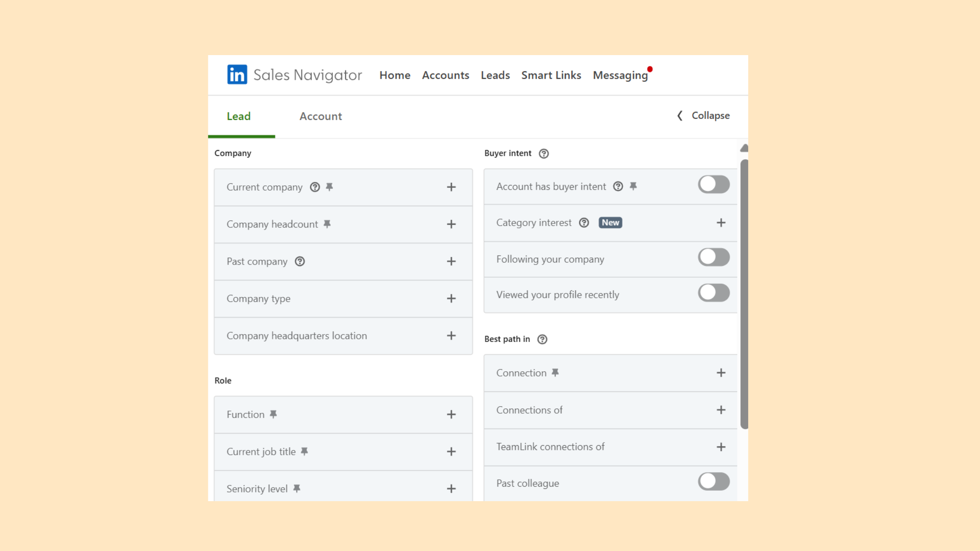Expand the Category interest filter
This screenshot has height=551, width=980.
pyautogui.click(x=721, y=223)
